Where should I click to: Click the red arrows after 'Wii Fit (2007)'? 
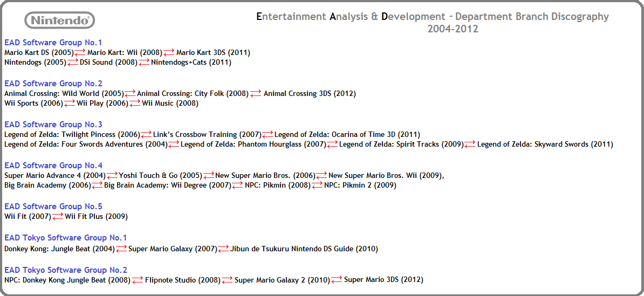tap(58, 217)
